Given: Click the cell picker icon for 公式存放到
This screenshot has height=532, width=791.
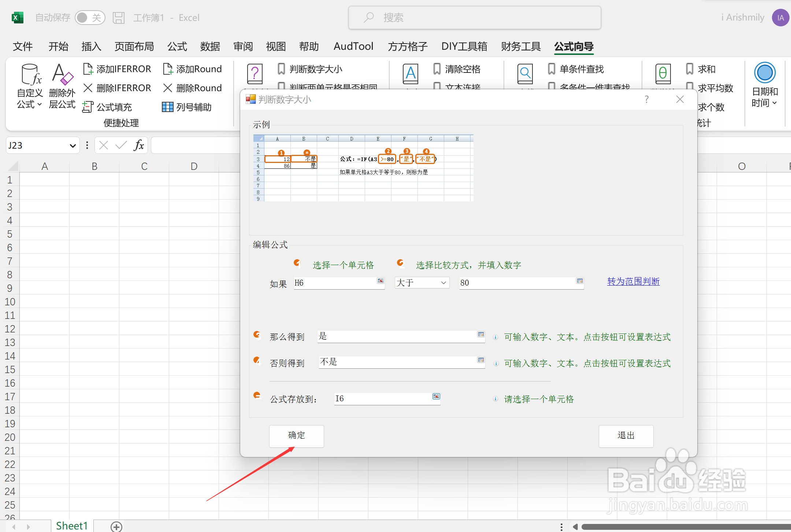Looking at the screenshot, I should coord(436,397).
